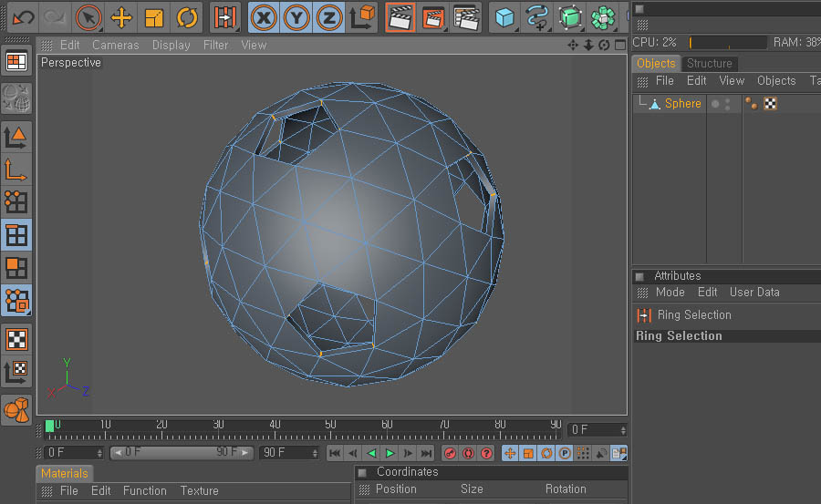Viewport: 821px width, 504px height.
Task: Switch to Edges mode
Action: point(16,235)
